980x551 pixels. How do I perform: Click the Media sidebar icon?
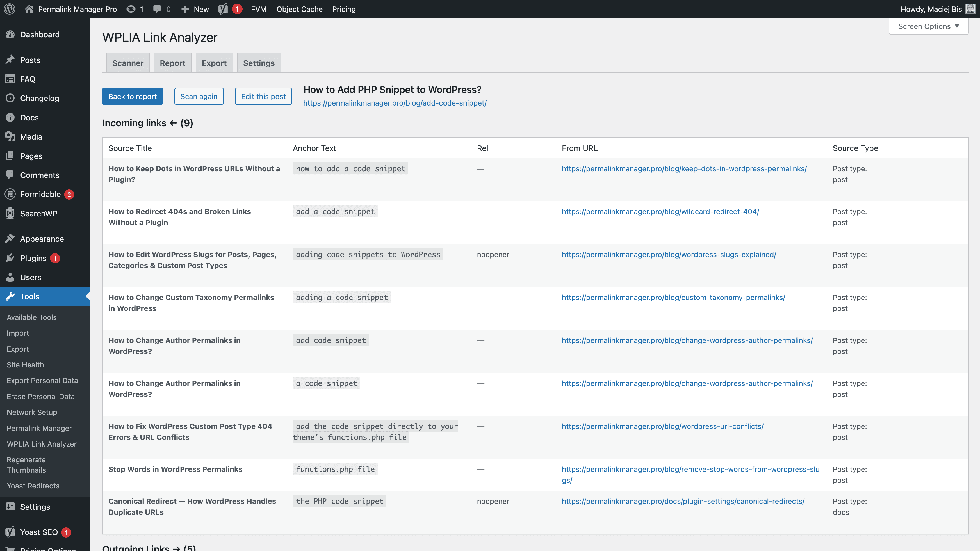[x=10, y=136]
